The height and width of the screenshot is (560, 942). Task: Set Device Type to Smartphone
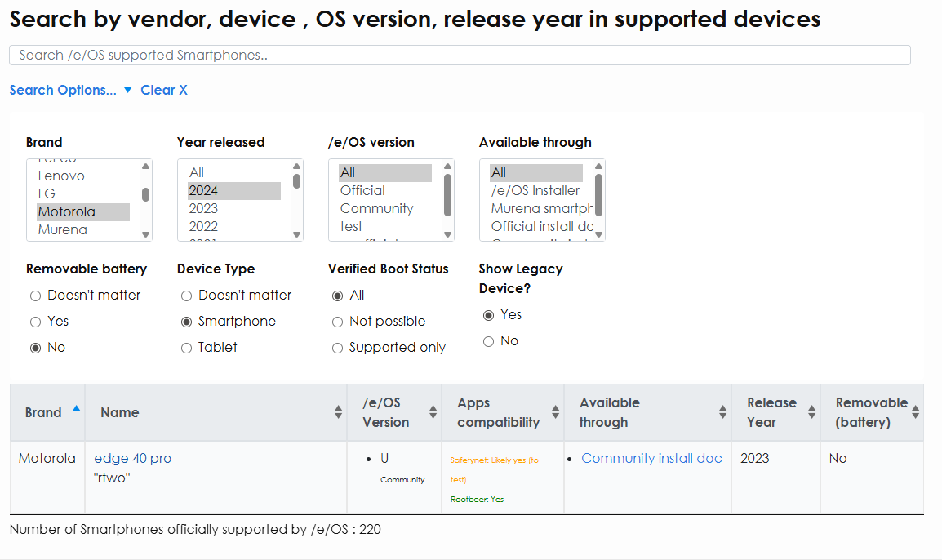coord(186,322)
